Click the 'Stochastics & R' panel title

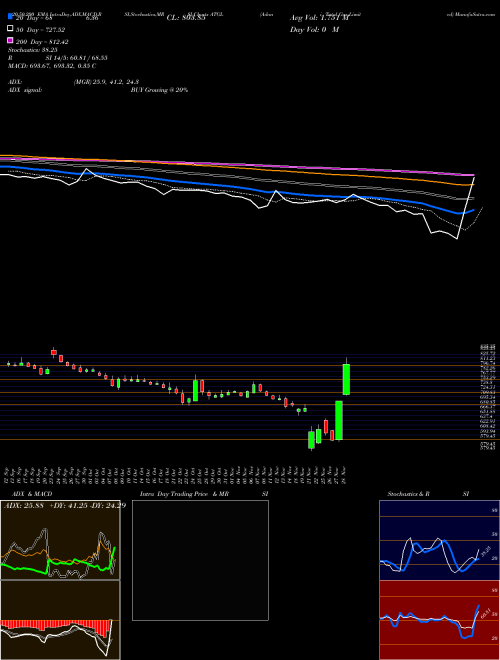[409, 494]
